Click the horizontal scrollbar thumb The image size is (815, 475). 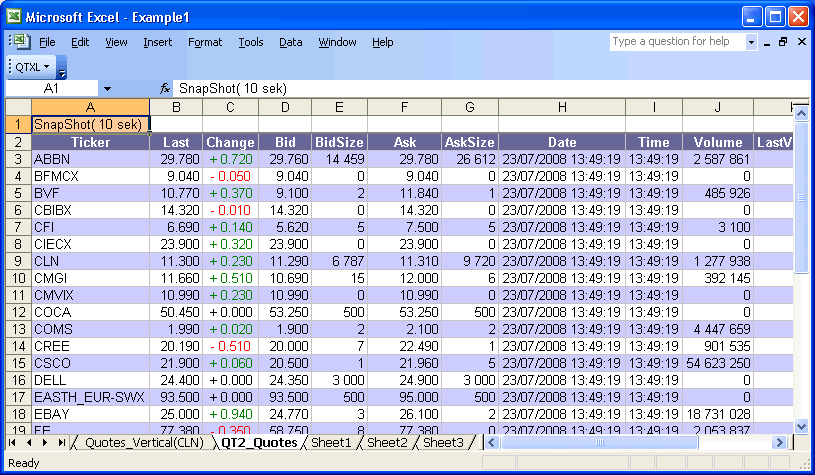[x=600, y=442]
